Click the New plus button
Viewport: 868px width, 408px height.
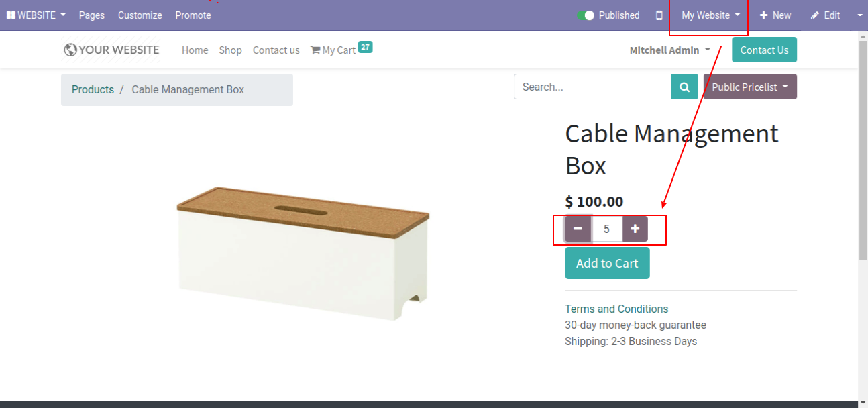point(775,15)
